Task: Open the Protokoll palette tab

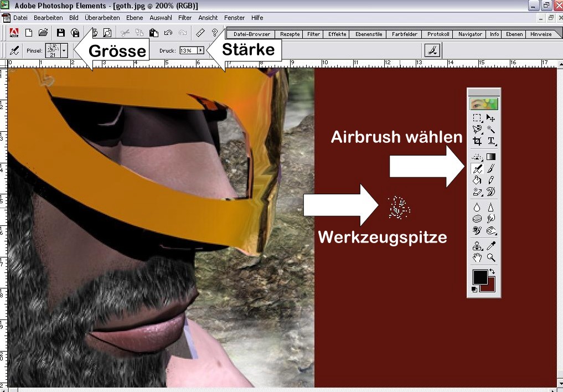Action: [x=438, y=34]
